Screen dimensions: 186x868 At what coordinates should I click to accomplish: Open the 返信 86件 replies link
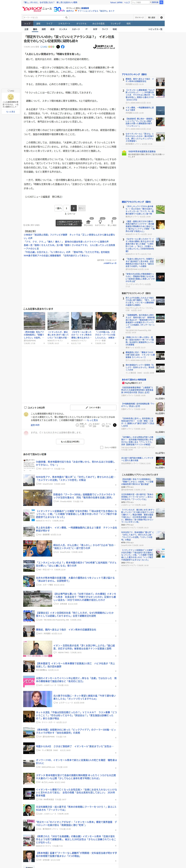pos(35,425)
